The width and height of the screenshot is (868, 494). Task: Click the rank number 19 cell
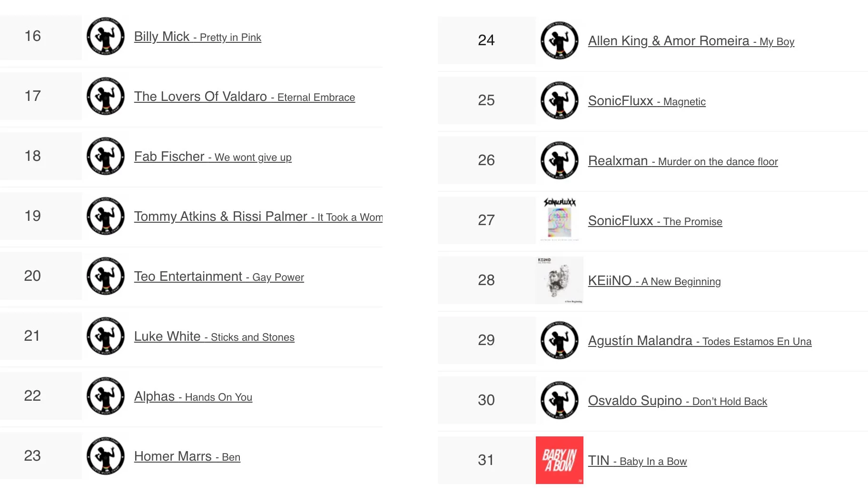click(x=33, y=216)
